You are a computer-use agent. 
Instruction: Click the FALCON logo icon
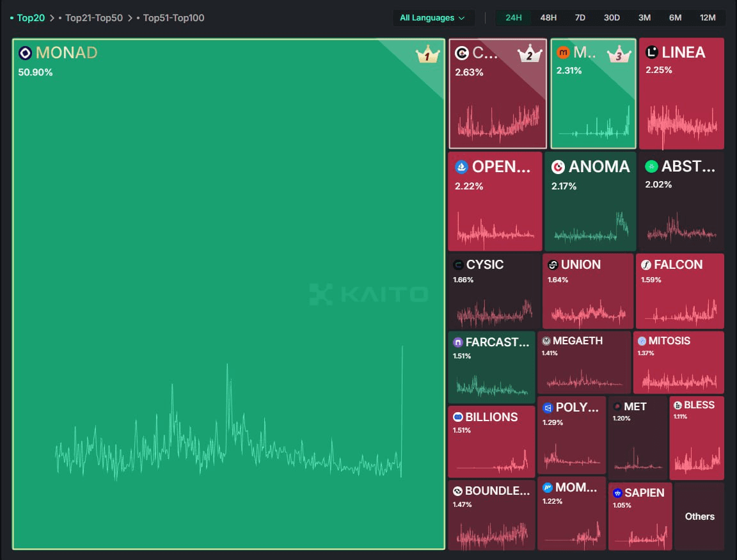pos(646,265)
